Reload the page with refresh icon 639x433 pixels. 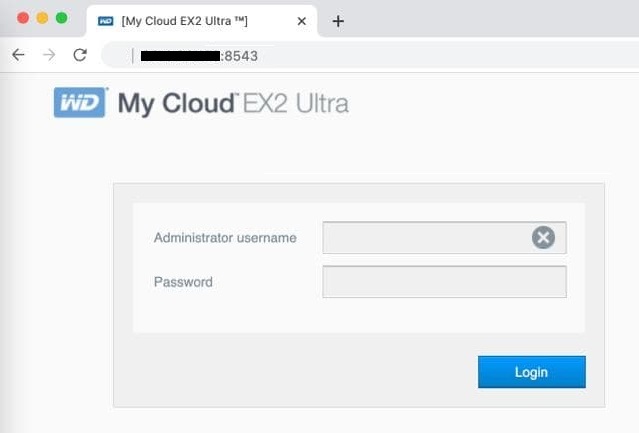[x=80, y=55]
